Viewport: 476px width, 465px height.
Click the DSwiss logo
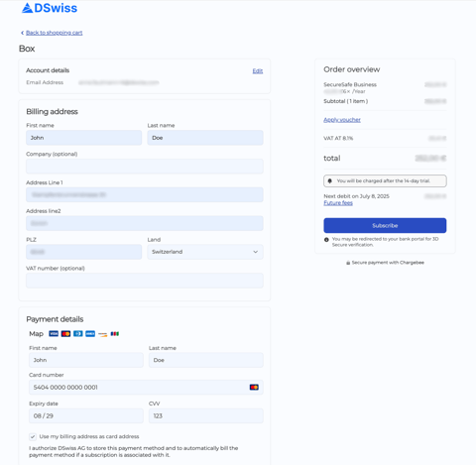pyautogui.click(x=50, y=8)
